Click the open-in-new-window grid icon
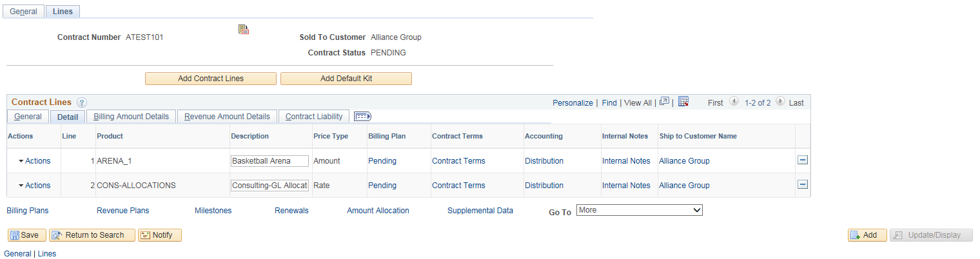Viewport: 980px width, 259px height. (664, 102)
